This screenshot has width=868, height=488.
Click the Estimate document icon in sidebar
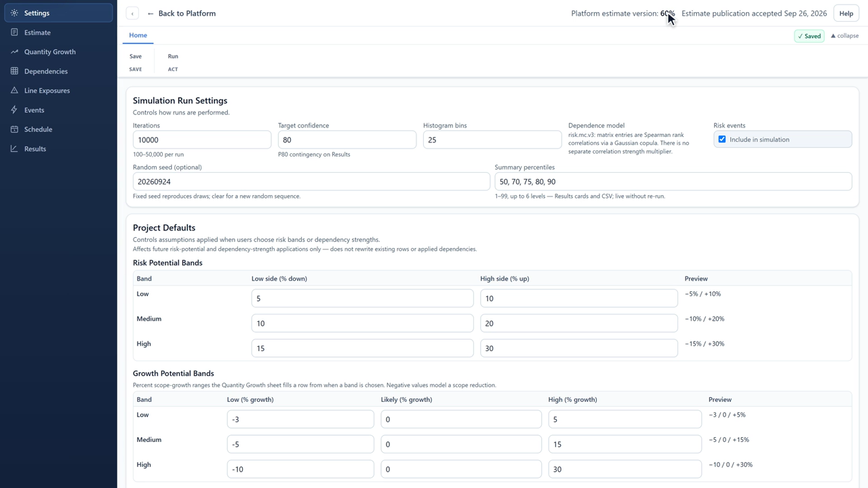click(14, 33)
